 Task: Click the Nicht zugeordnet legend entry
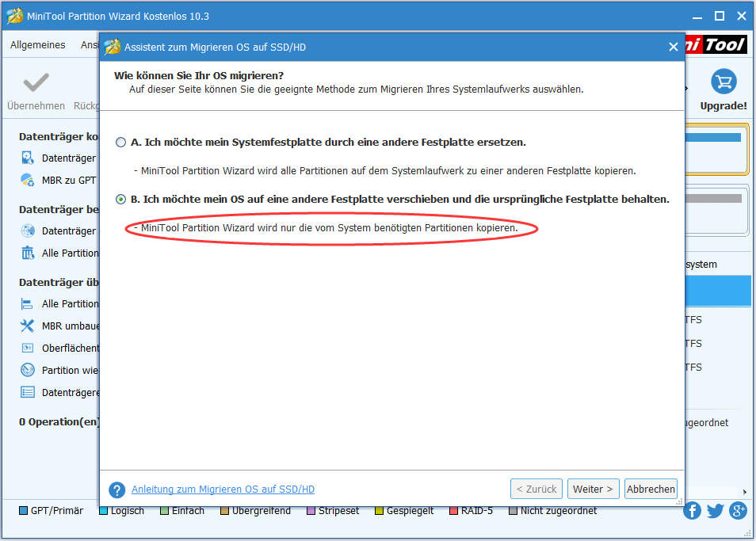tap(553, 511)
